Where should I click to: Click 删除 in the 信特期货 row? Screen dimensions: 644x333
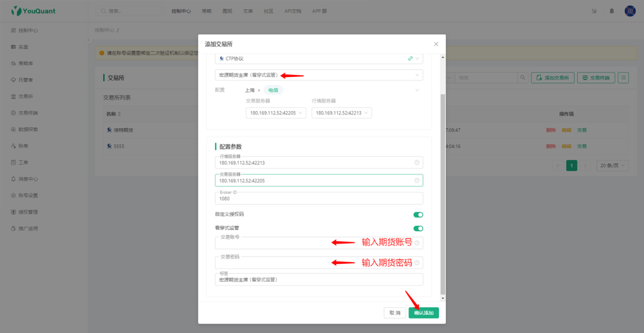click(551, 130)
